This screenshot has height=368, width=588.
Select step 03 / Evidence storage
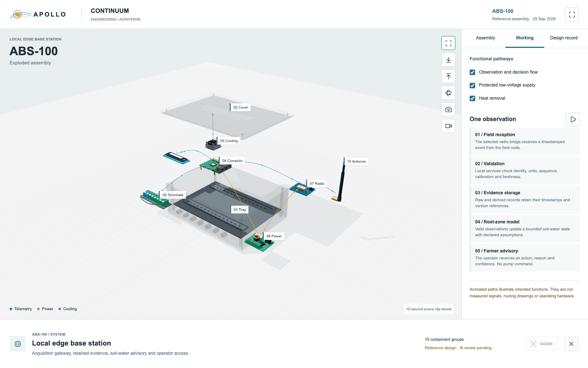525,199
